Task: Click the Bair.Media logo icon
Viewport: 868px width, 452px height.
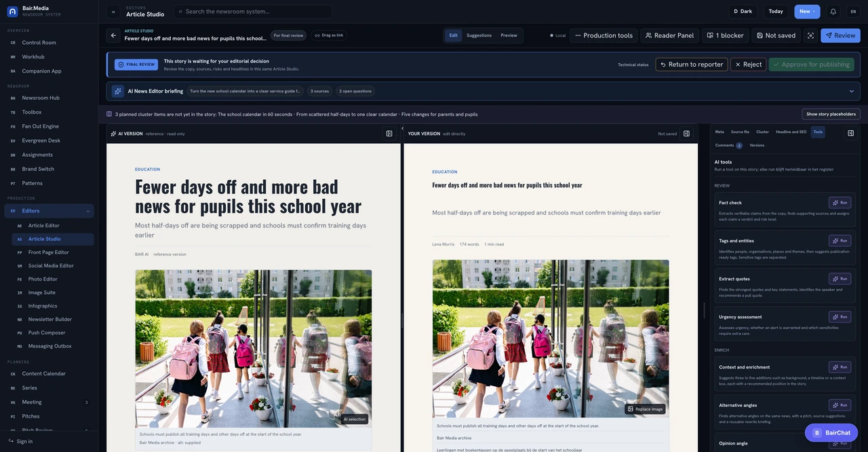Action: click(x=12, y=12)
